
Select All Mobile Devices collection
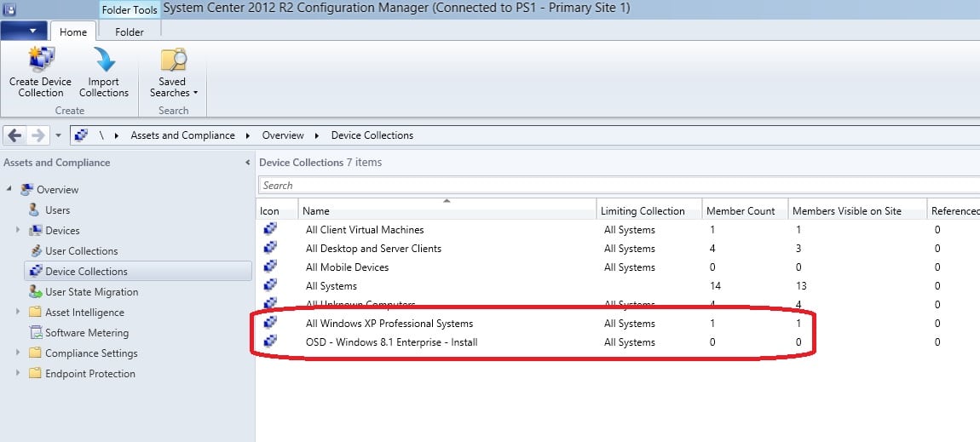pyautogui.click(x=348, y=267)
